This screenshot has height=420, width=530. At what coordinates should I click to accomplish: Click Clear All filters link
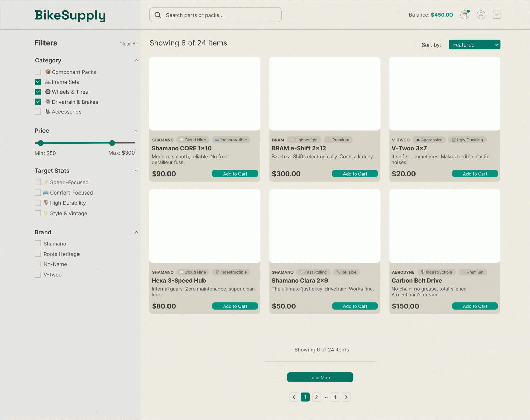click(x=128, y=44)
